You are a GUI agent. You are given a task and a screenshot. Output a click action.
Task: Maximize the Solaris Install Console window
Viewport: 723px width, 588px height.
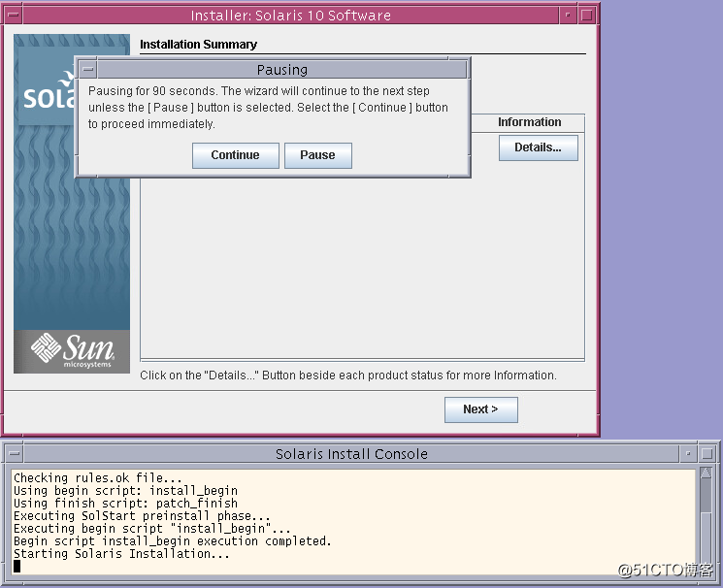coord(707,454)
